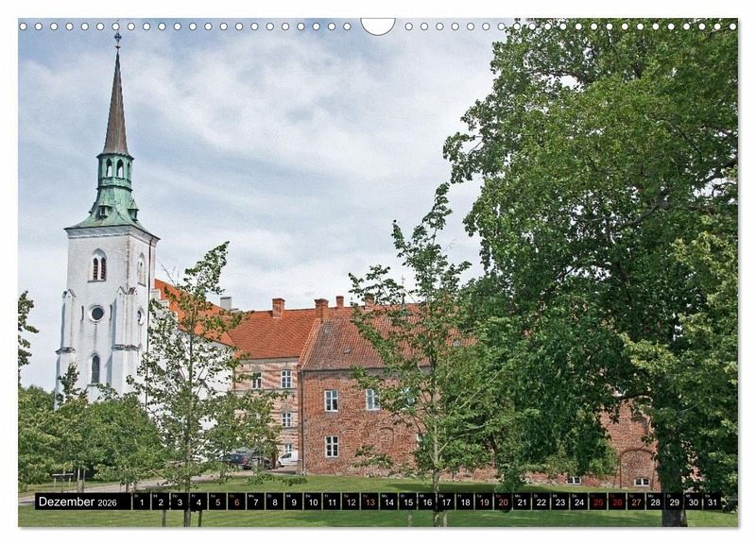Select day 24 in the calendar strip
The height and width of the screenshot is (545, 756).
(579, 502)
